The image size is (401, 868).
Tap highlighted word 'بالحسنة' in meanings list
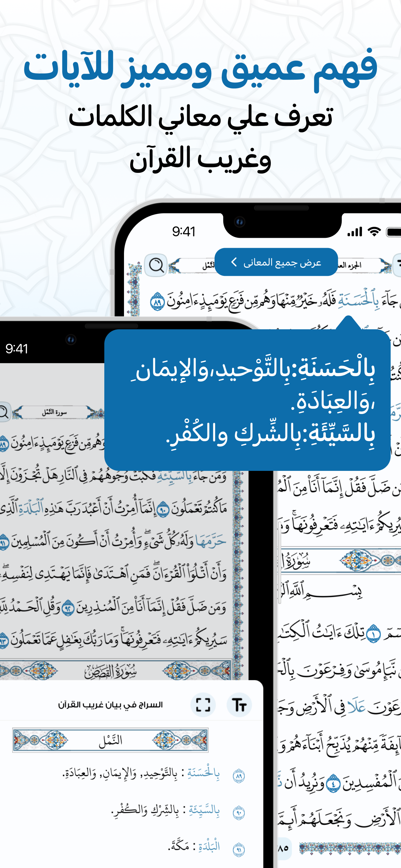(x=203, y=773)
